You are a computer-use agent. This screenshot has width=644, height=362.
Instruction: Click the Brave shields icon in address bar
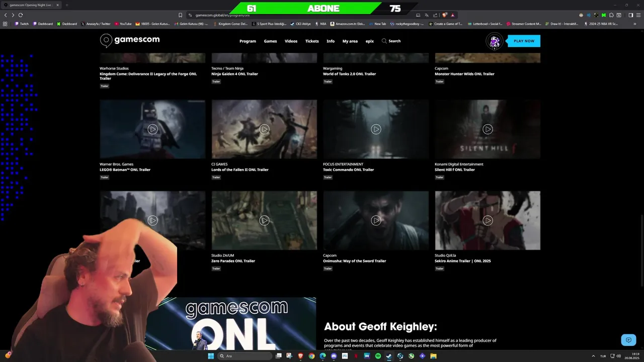point(444,15)
